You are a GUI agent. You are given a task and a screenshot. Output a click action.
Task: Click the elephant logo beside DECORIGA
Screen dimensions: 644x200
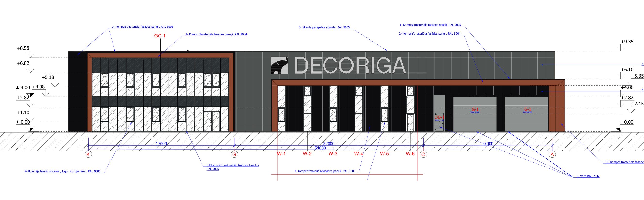click(x=280, y=65)
